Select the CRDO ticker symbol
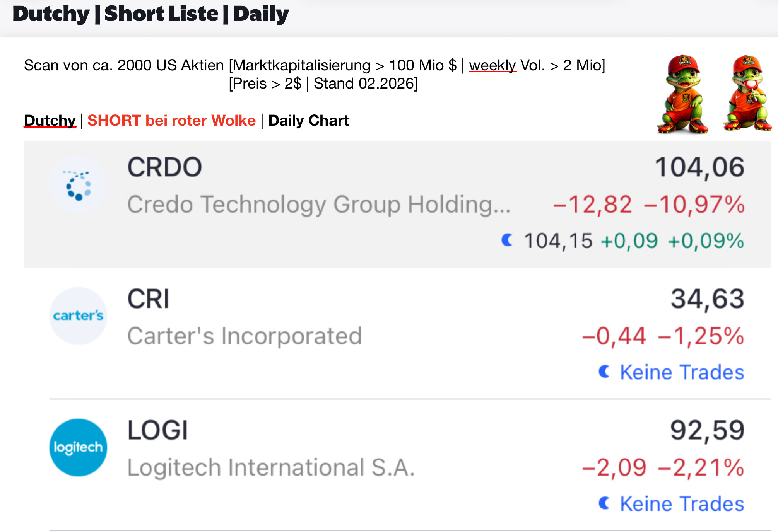The image size is (778, 532). [164, 167]
